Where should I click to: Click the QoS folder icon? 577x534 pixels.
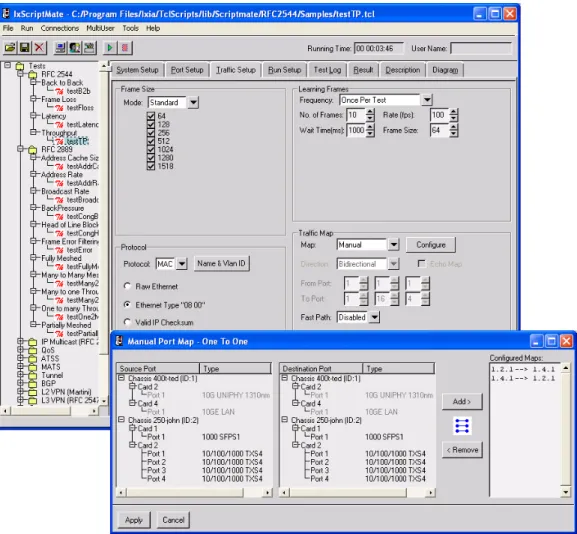33,350
